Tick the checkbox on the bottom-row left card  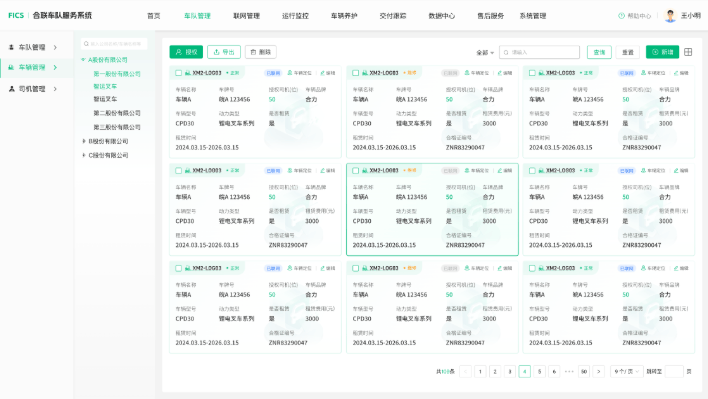(178, 268)
